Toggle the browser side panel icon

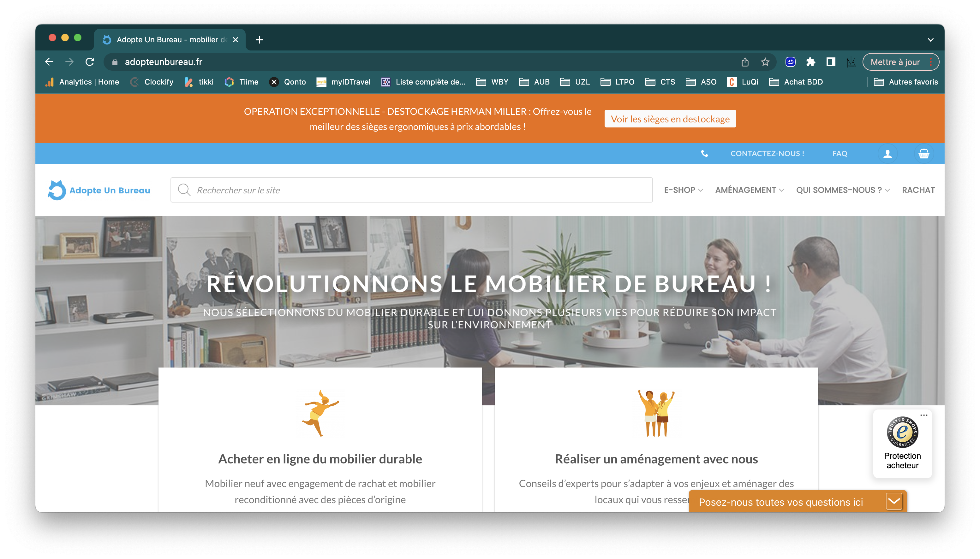[831, 62]
